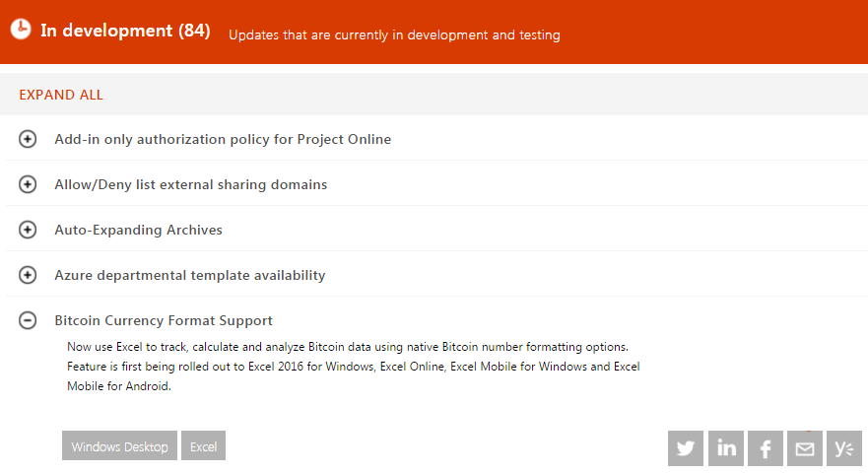Expand Azure departmental template plus icon
Image resolution: width=868 pixels, height=474 pixels.
click(x=28, y=275)
